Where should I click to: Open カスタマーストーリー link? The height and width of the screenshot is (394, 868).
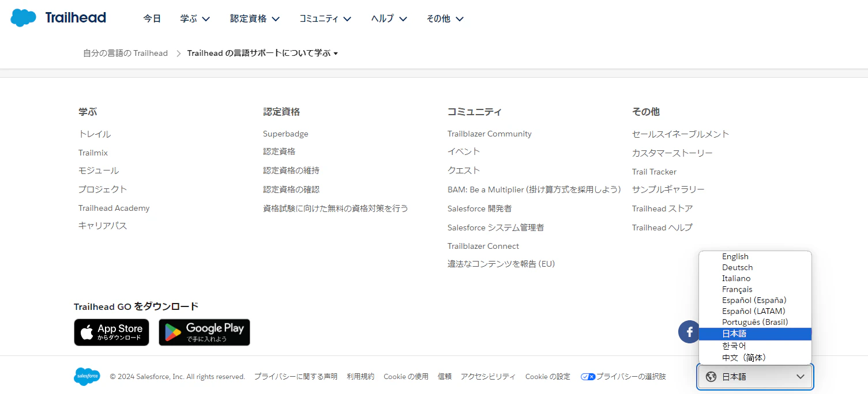tap(672, 153)
